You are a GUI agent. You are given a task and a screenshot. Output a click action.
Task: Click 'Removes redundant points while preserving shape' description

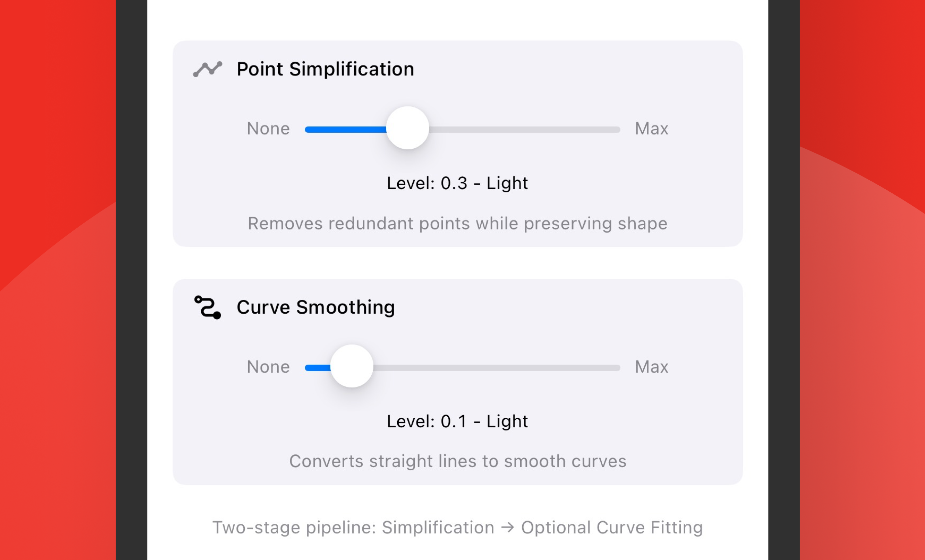[x=457, y=224]
